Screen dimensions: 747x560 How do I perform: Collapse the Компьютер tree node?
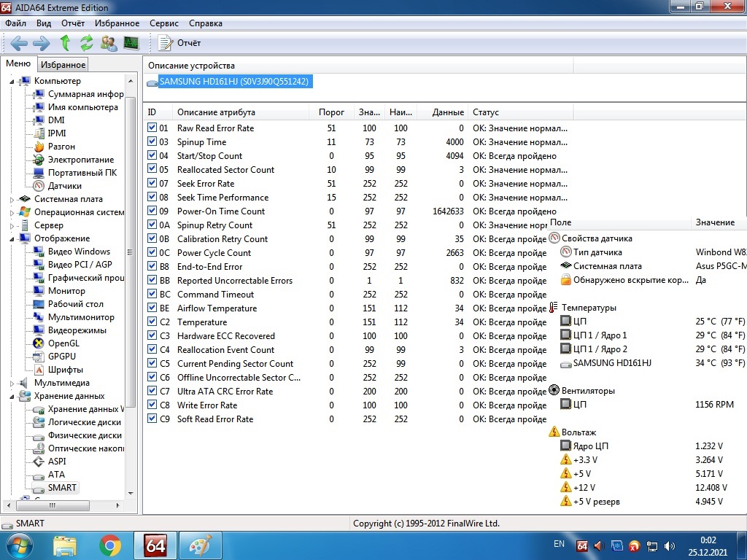tap(12, 81)
